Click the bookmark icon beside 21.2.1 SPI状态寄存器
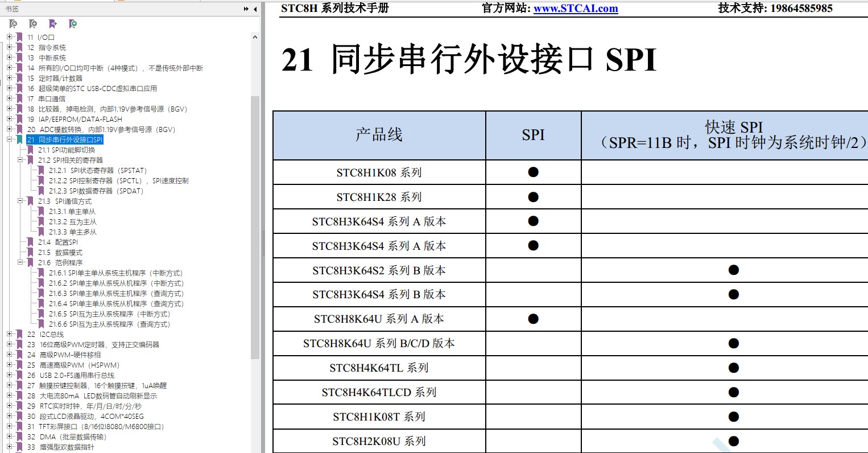 [41, 171]
